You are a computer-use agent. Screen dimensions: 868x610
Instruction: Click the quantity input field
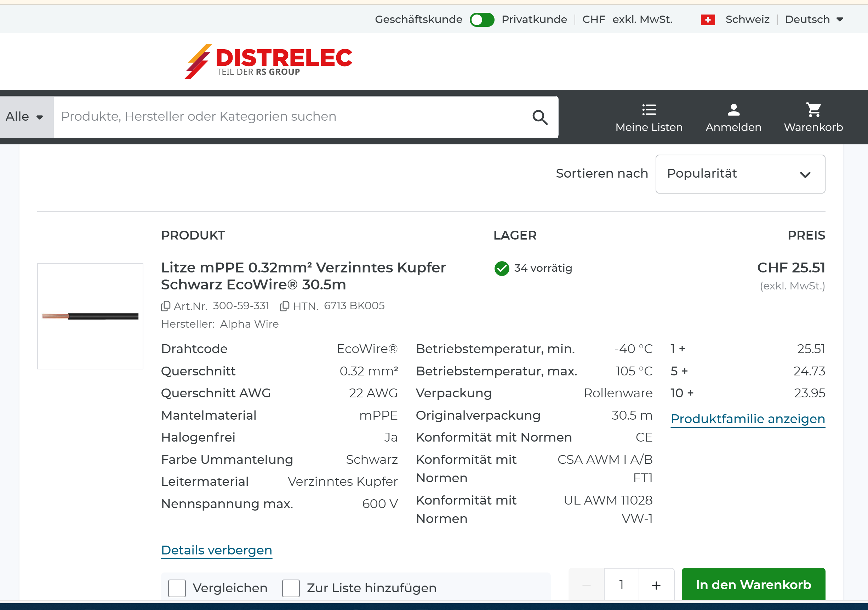tap(622, 585)
